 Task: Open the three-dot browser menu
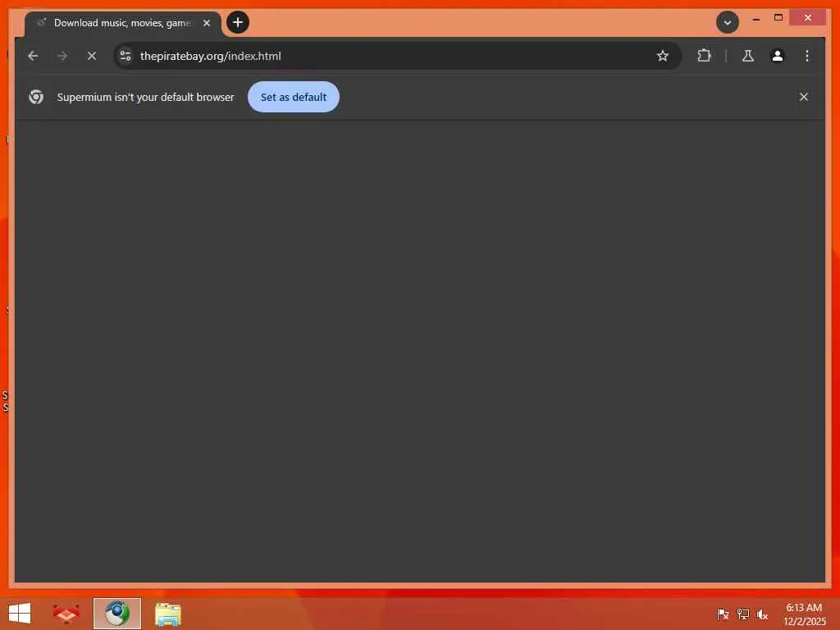[807, 56]
